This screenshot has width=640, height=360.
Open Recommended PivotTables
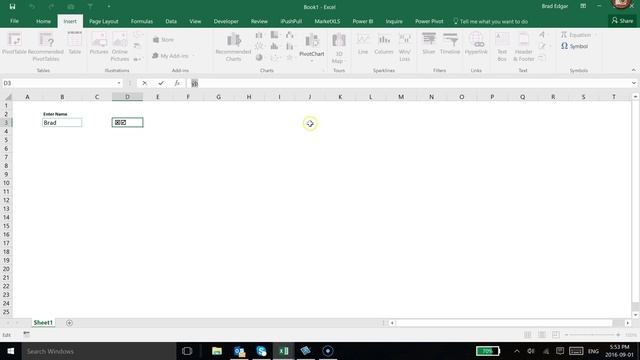click(46, 47)
